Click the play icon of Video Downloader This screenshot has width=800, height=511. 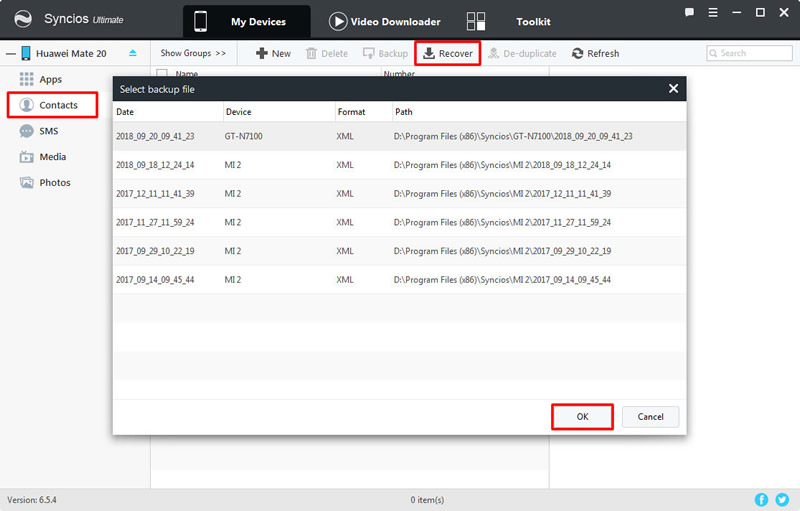tap(338, 21)
